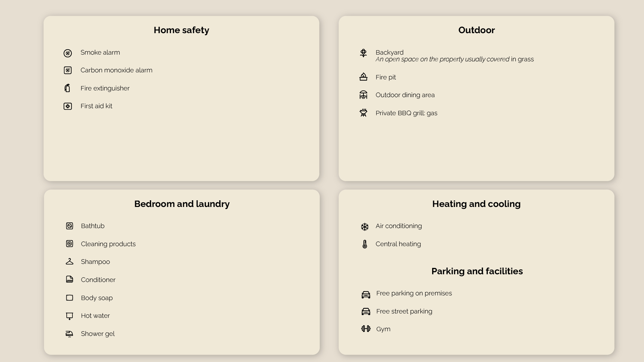Click the Gym dumbbell icon
The image size is (644, 362).
click(366, 329)
